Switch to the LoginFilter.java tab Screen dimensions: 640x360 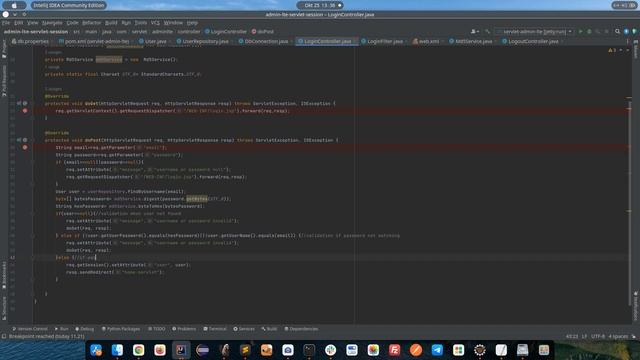(382, 41)
